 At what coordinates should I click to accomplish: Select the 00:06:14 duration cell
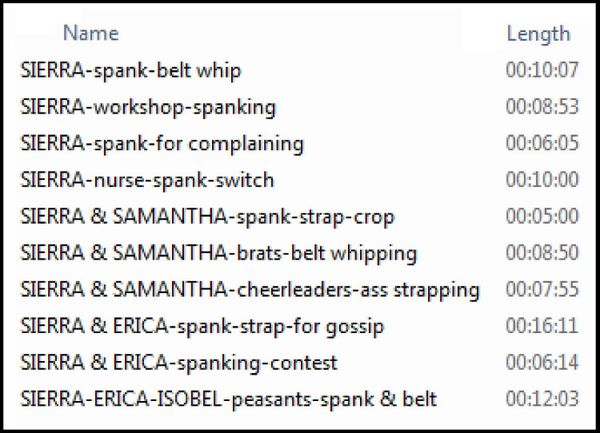click(x=542, y=363)
